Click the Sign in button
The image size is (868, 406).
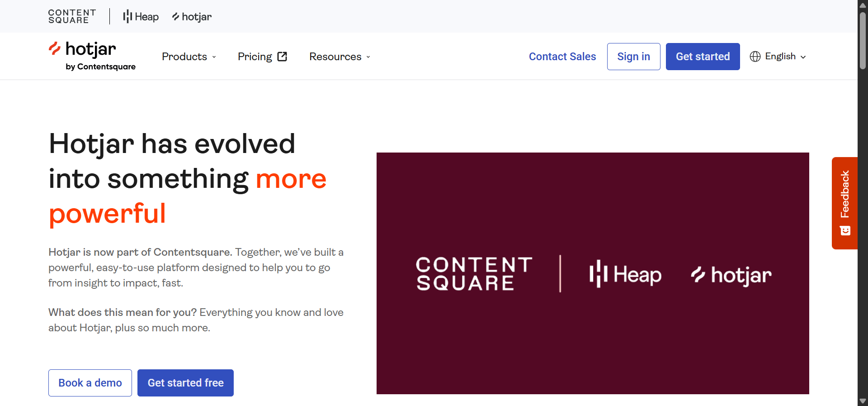[x=633, y=57]
